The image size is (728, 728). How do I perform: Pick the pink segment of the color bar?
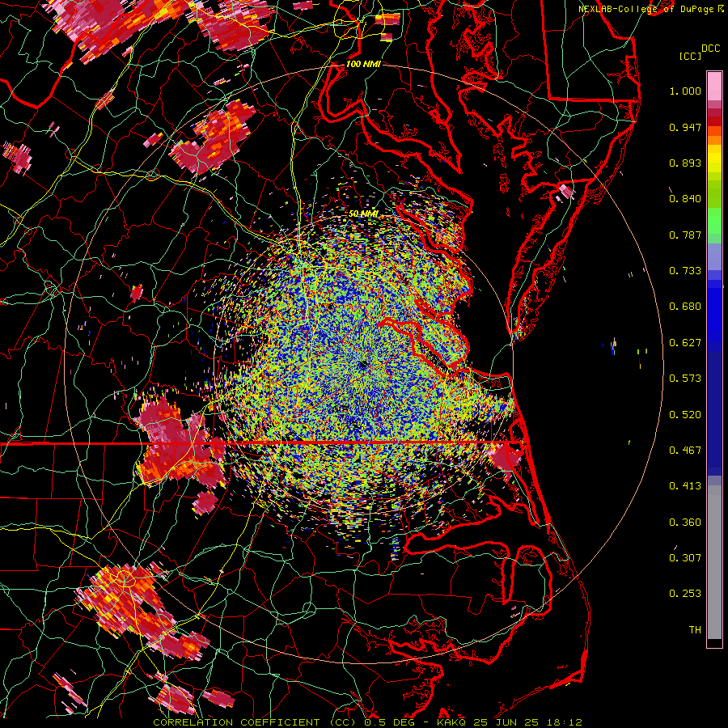tap(714, 87)
